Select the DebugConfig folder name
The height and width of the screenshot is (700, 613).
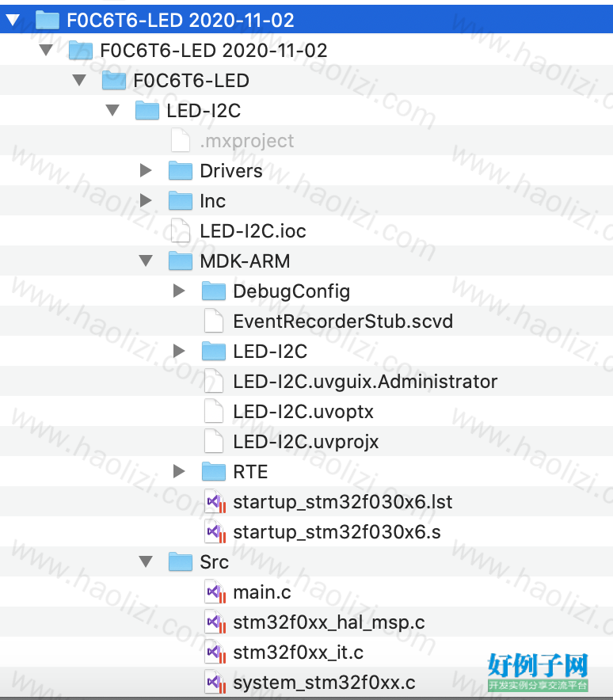pyautogui.click(x=291, y=291)
